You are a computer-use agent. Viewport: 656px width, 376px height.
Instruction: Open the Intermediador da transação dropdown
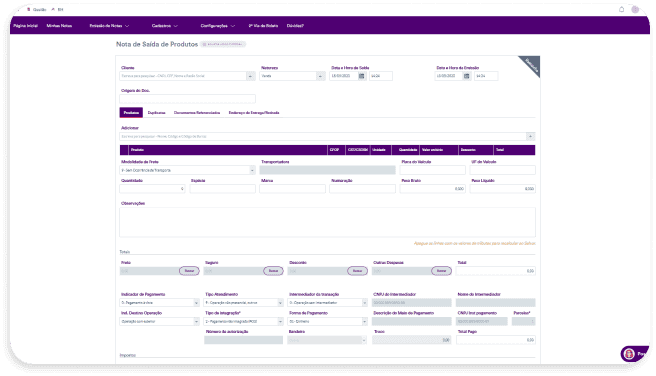[328, 302]
